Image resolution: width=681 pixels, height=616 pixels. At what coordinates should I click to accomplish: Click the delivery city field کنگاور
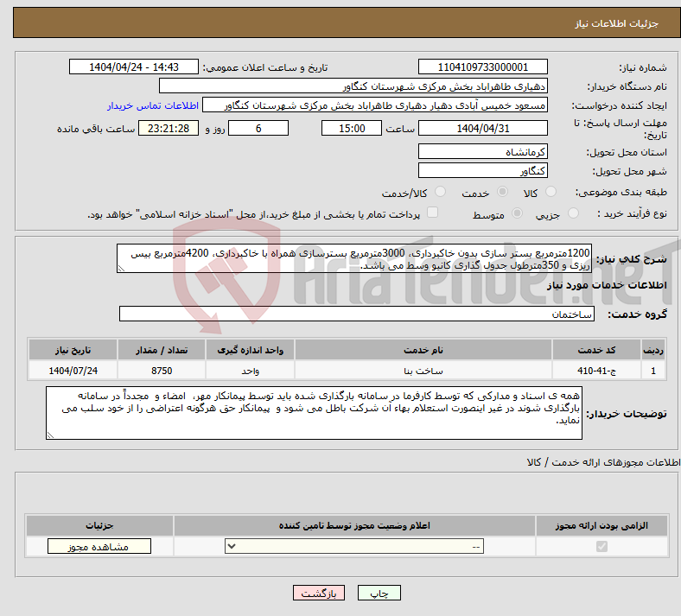[482, 170]
